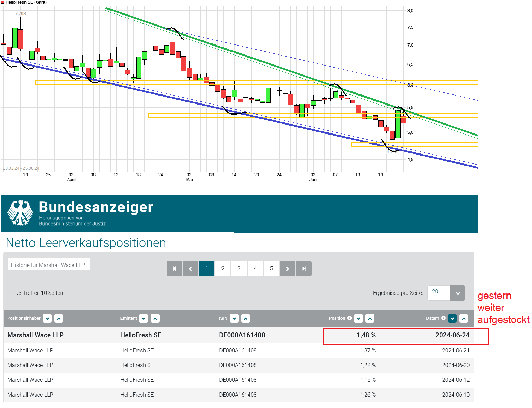Click the Historie für Marshall Wace LLP field
This screenshot has height=408, width=532.
[49, 265]
